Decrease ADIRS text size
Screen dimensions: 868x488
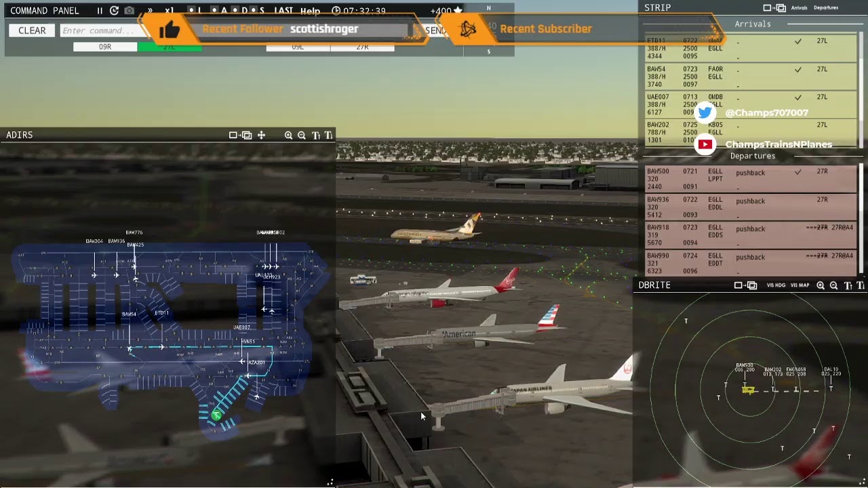point(329,135)
